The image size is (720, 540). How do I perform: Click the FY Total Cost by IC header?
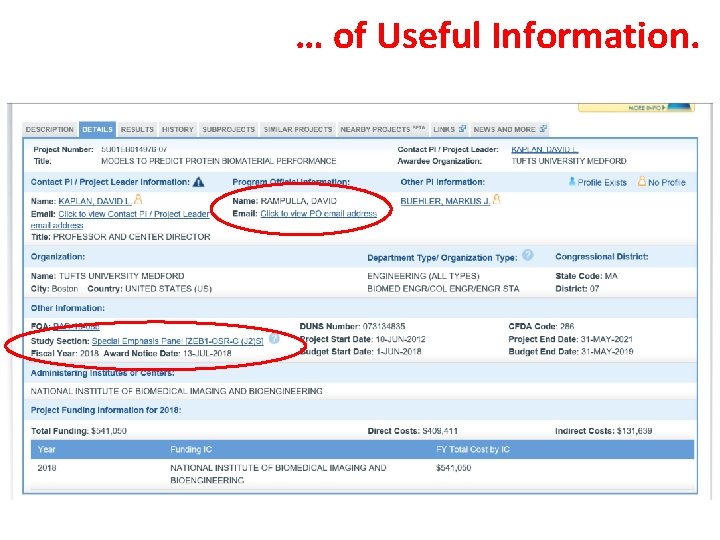(x=473, y=450)
